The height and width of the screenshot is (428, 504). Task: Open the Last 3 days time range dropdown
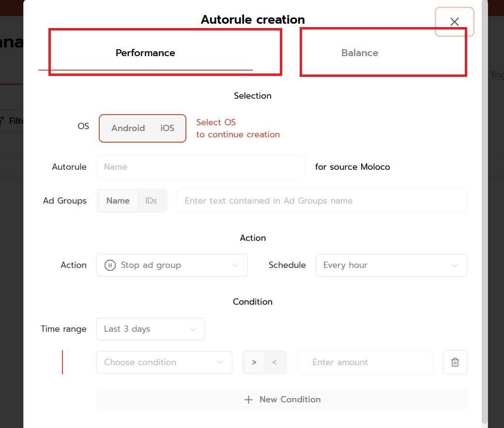click(150, 329)
